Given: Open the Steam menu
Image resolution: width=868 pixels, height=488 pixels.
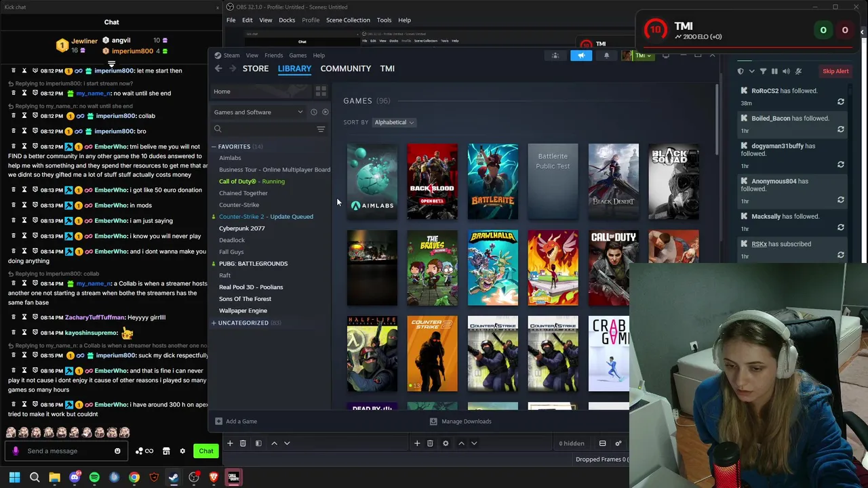Looking at the screenshot, I should tap(231, 56).
